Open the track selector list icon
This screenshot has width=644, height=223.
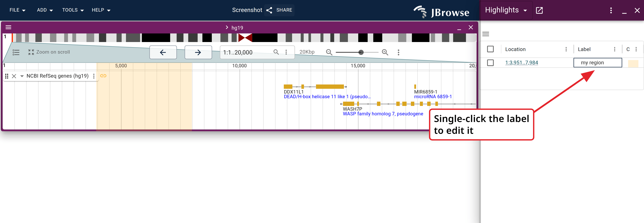[x=16, y=52]
